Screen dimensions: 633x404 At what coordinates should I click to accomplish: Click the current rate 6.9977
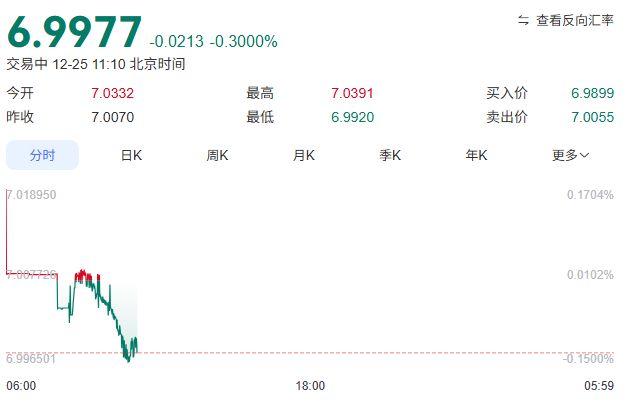75,33
